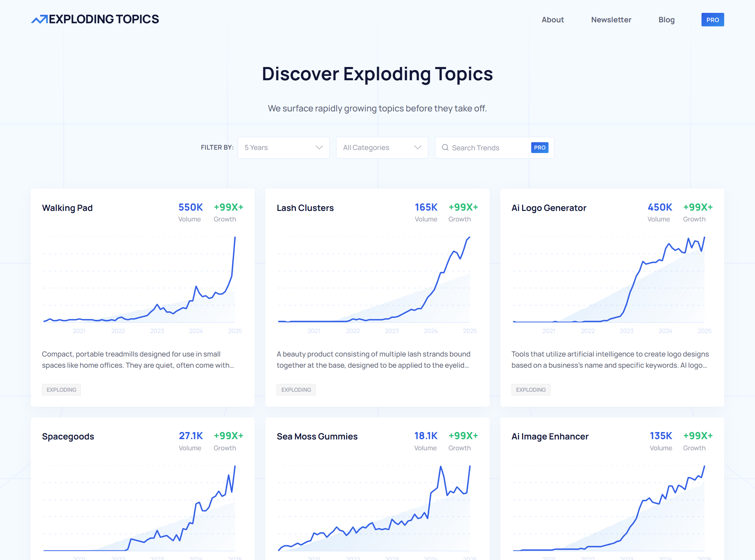
Task: Open the 5 Years timeframe dropdown
Action: (x=283, y=148)
